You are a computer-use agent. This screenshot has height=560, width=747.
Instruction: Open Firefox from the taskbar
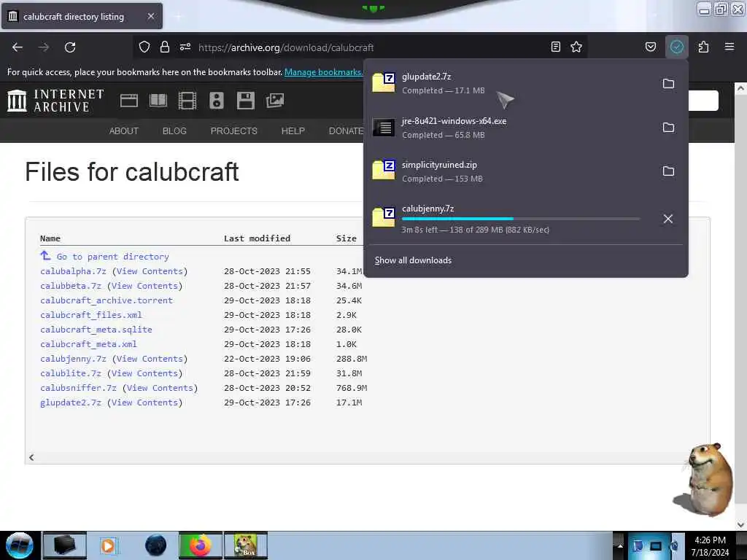(200, 545)
